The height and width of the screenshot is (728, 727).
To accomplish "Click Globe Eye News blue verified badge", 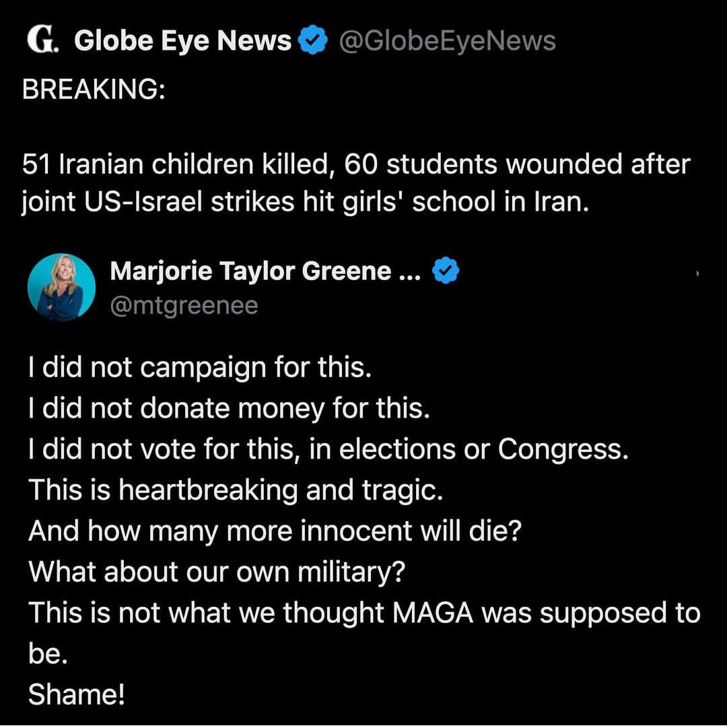I will pyautogui.click(x=312, y=41).
